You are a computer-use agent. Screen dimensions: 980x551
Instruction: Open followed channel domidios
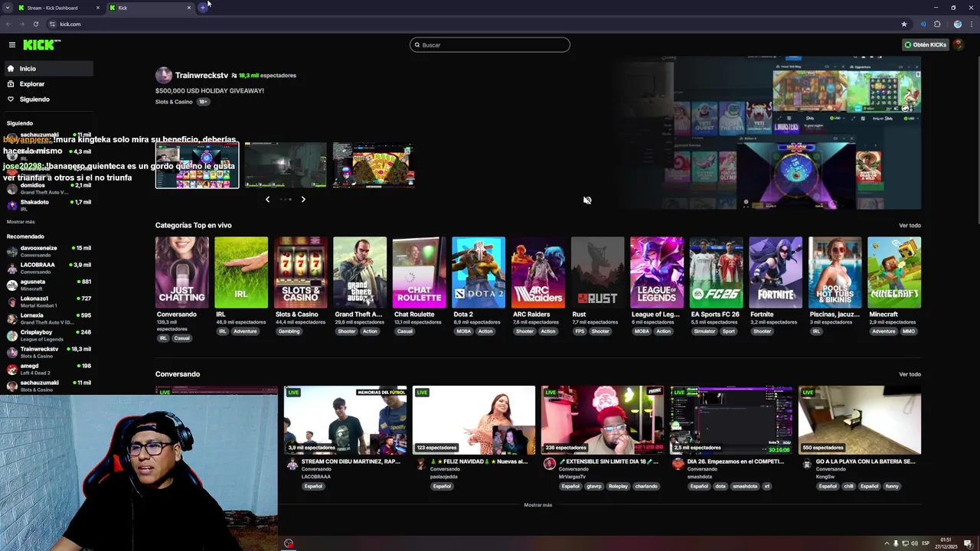(47, 188)
